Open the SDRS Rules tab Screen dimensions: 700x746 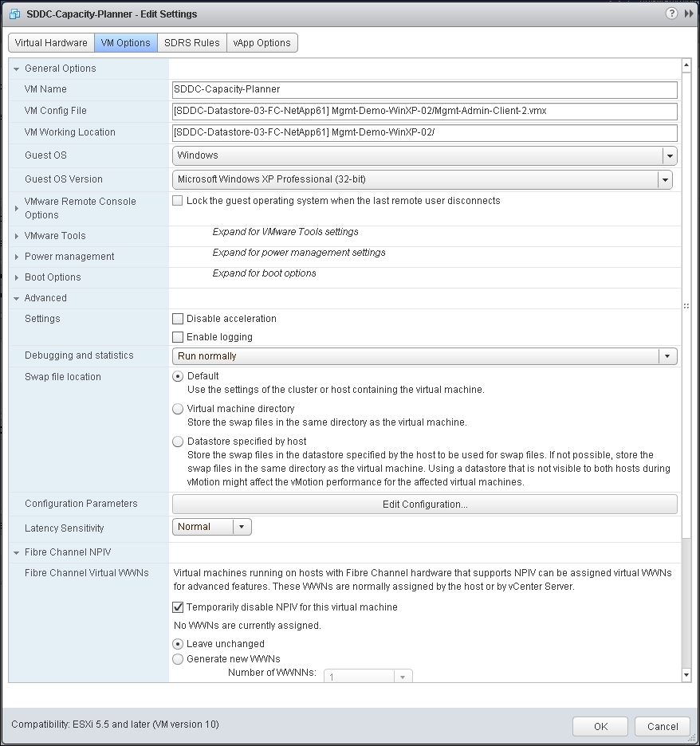[192, 43]
